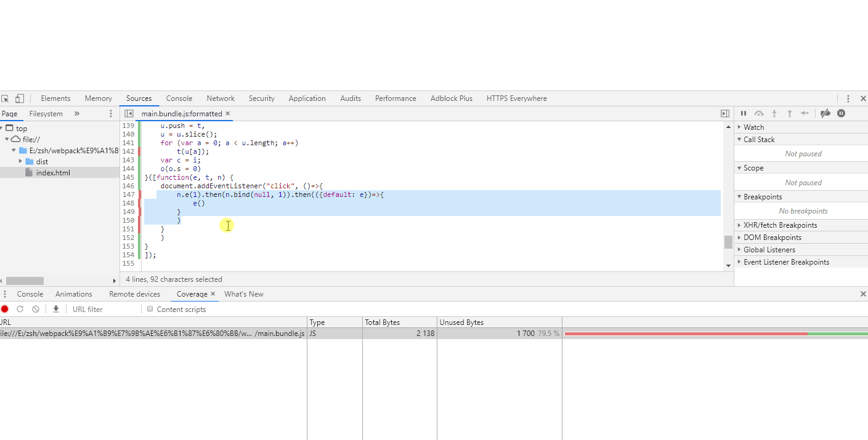Select the main.bundle.js coverage row
The image size is (868, 440).
point(434,334)
